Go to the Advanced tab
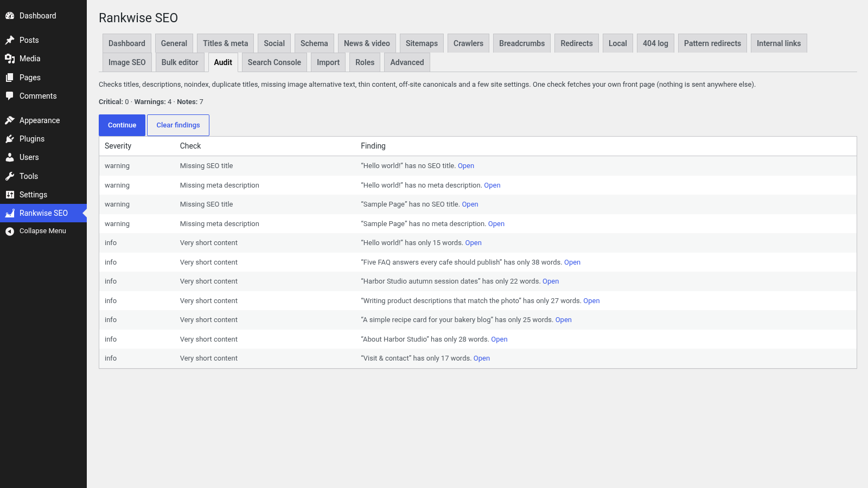Viewport: 868px width, 488px height. (407, 62)
